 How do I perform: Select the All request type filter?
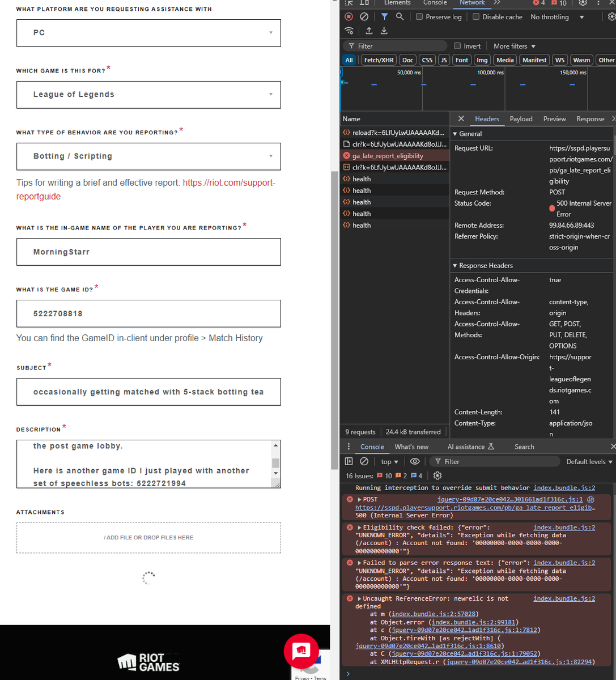(349, 60)
